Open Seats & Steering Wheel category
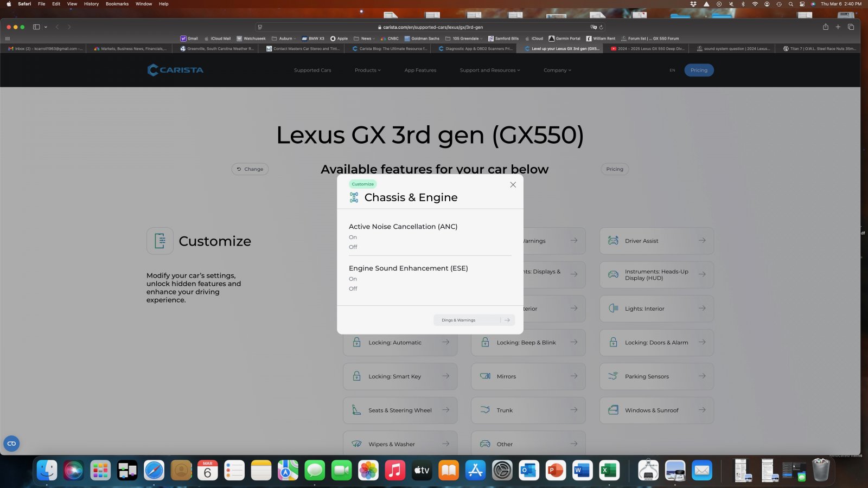 pos(400,410)
